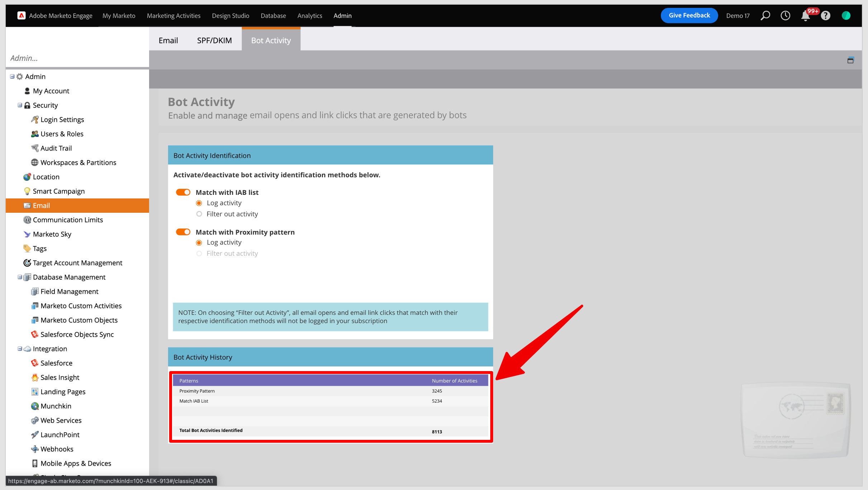Viewport: 868px width, 490px height.
Task: Click the user profile avatar icon
Action: (846, 15)
